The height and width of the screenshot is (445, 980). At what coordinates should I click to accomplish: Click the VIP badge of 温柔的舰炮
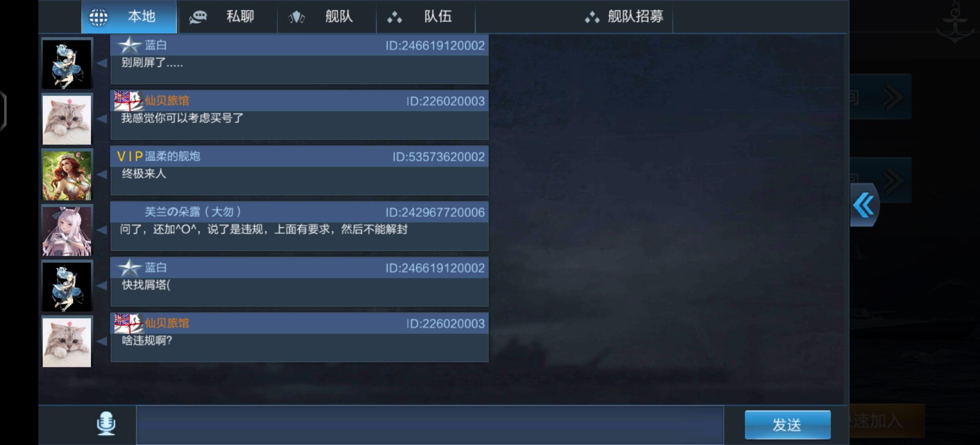(x=130, y=157)
